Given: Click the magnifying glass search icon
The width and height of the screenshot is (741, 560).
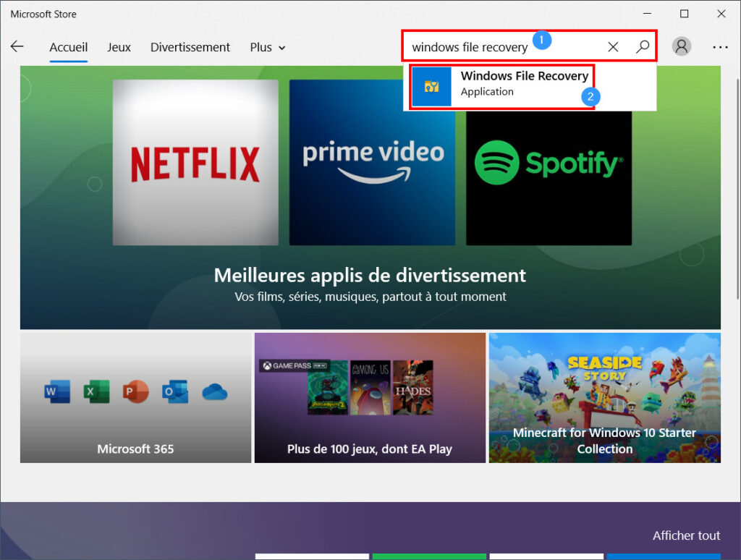Looking at the screenshot, I should point(643,46).
